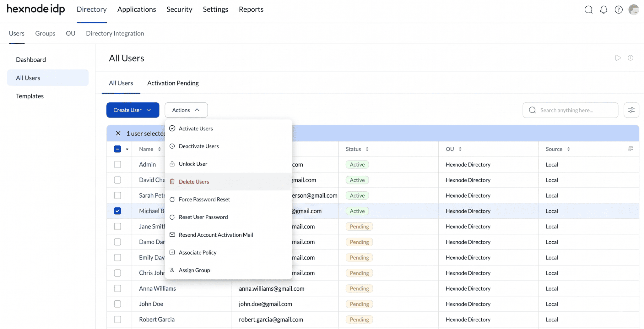Click the info icon beside play icon
644x329 pixels.
630,58
